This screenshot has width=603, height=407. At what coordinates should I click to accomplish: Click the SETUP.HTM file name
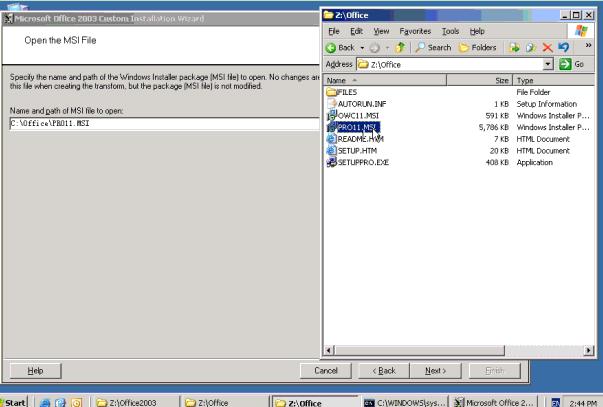pos(357,151)
